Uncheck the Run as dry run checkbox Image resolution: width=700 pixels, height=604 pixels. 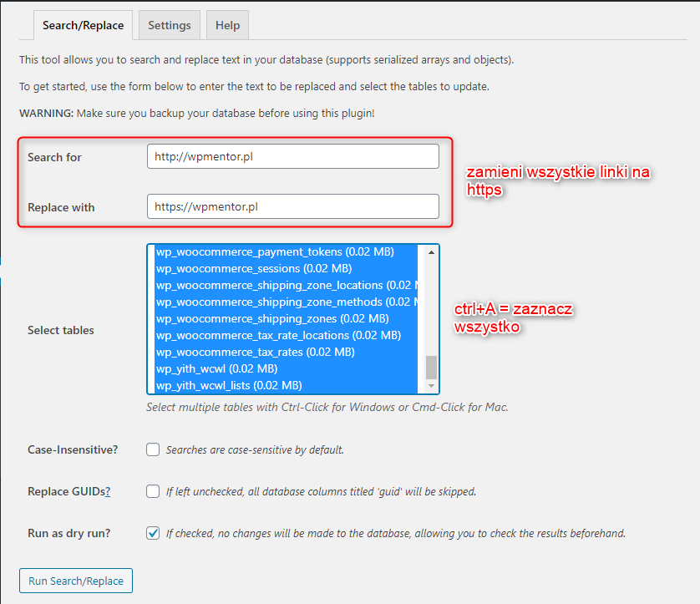[153, 533]
